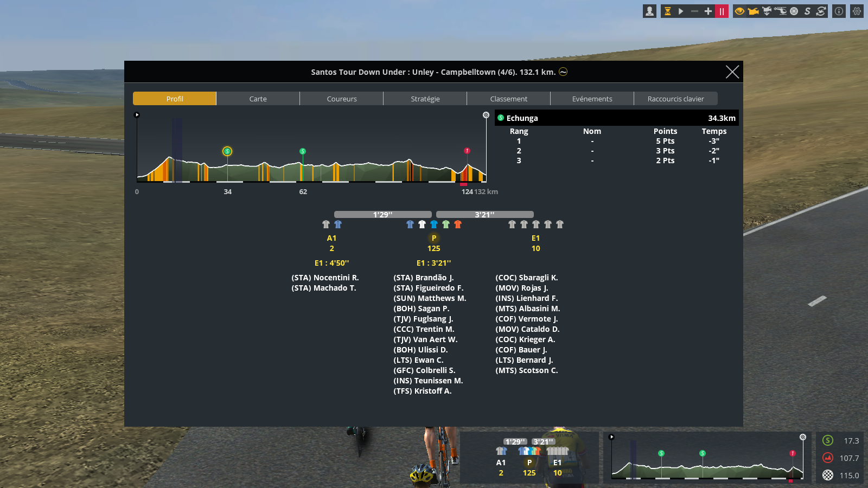Viewport: 868px width, 488px height.
Task: Click the hourglass time-speed icon
Action: 667,11
